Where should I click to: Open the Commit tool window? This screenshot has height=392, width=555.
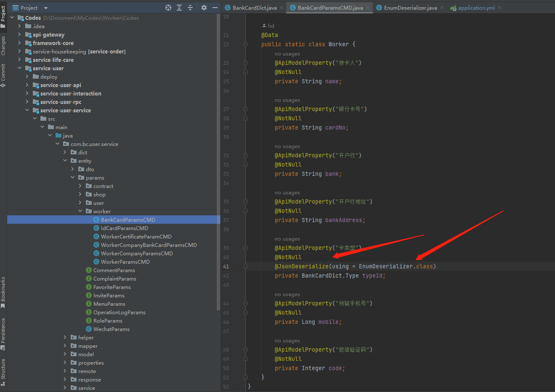click(3, 75)
